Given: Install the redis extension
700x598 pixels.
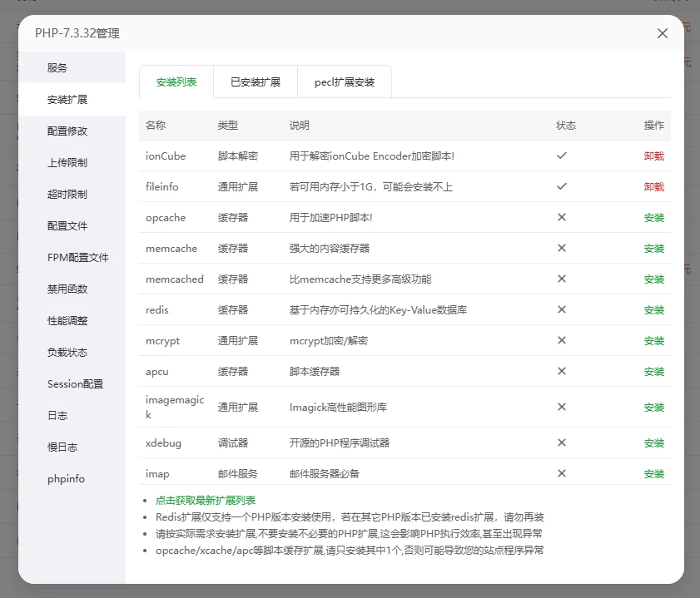Looking at the screenshot, I should 653,310.
